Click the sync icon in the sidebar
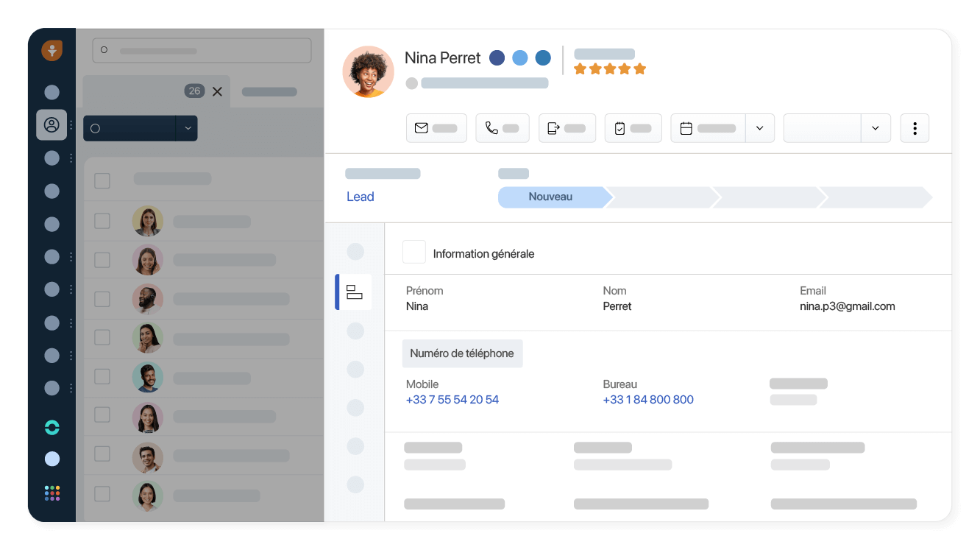Viewport: 980px width, 550px height. point(52,427)
